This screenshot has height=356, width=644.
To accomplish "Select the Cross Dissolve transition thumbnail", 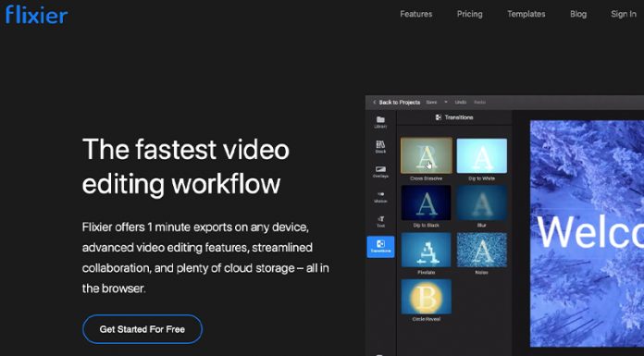I will coord(427,155).
